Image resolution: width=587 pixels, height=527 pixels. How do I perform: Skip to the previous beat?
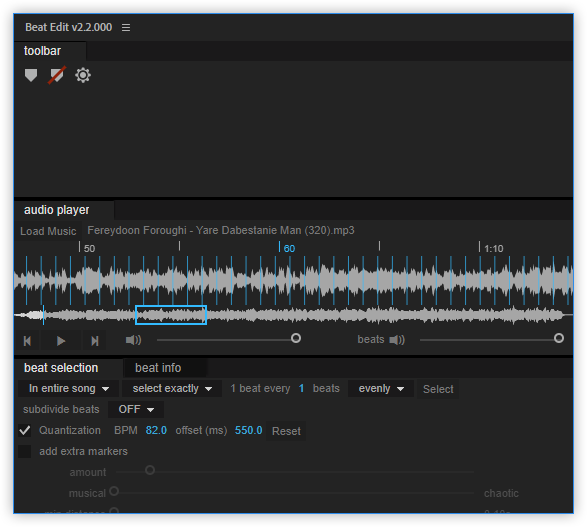click(27, 341)
